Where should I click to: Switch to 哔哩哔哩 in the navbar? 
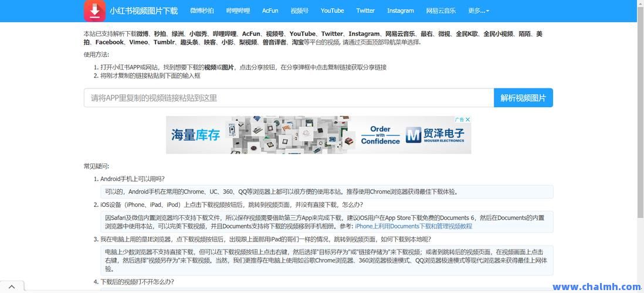(238, 11)
